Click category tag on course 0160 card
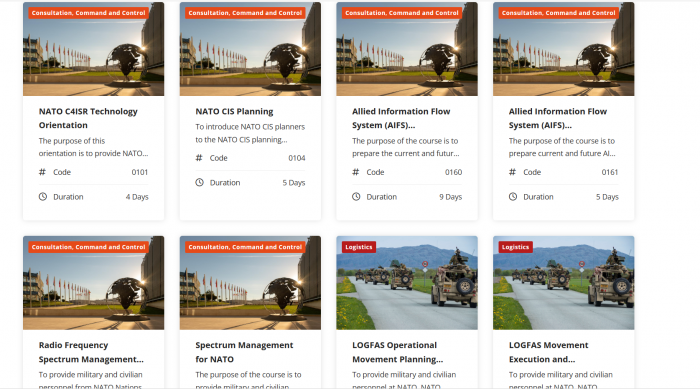This screenshot has width=700, height=389. (402, 13)
